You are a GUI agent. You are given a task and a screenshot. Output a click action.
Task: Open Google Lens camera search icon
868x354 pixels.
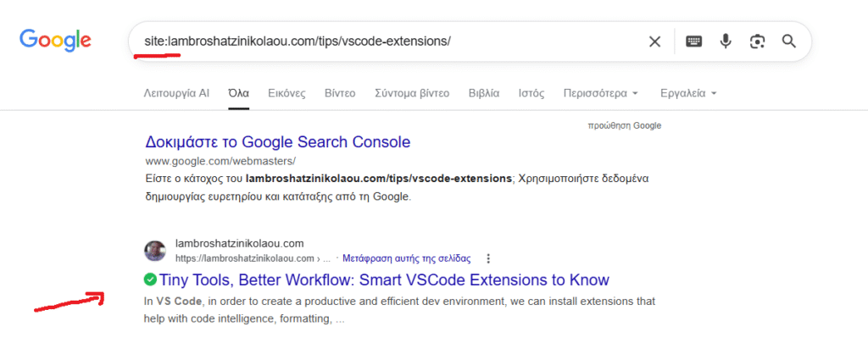tap(757, 41)
